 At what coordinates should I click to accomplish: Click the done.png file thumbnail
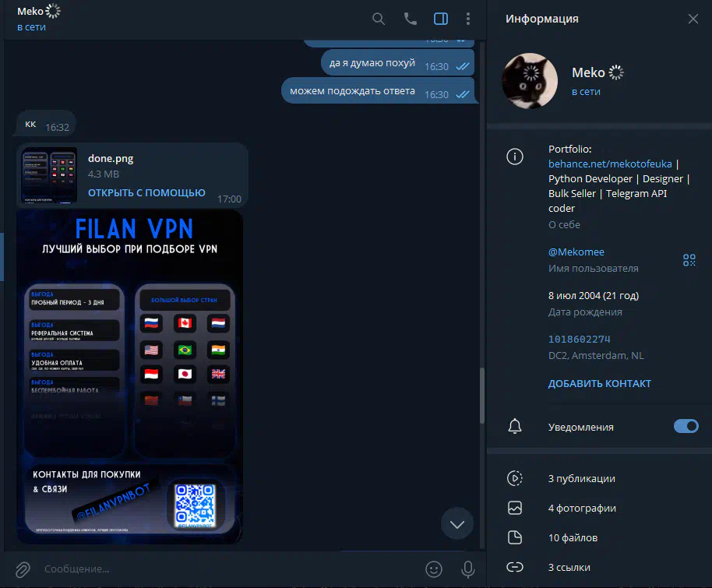tap(49, 175)
